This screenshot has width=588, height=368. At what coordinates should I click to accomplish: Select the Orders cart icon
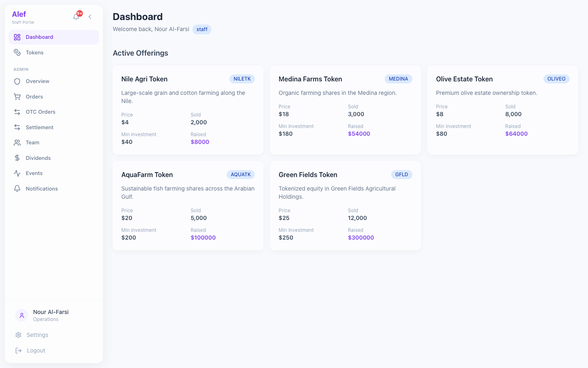coord(17,96)
